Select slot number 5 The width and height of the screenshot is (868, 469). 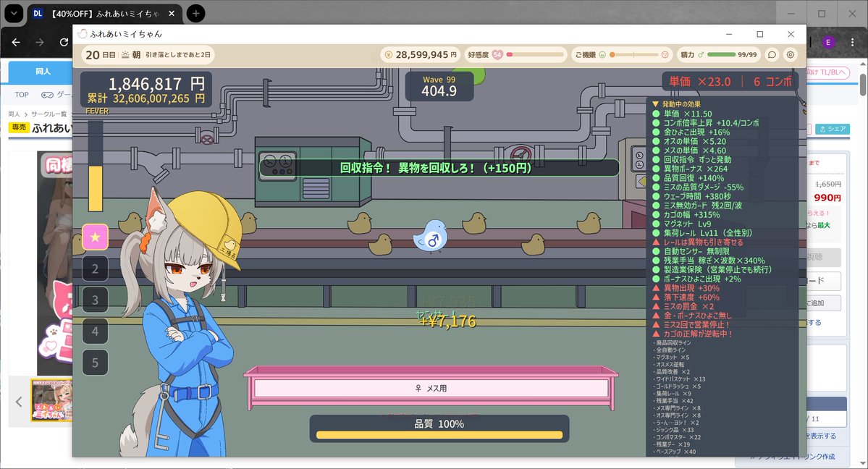[x=96, y=362]
